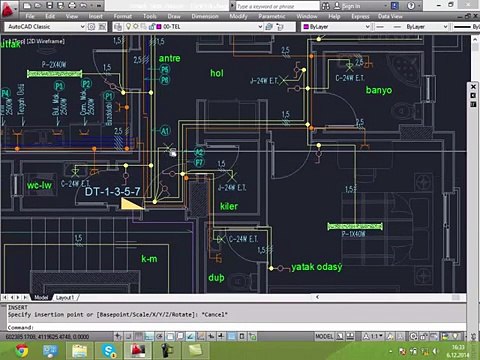Open Workspace Settings gear next to AutoCAD Classic

tap(91, 27)
